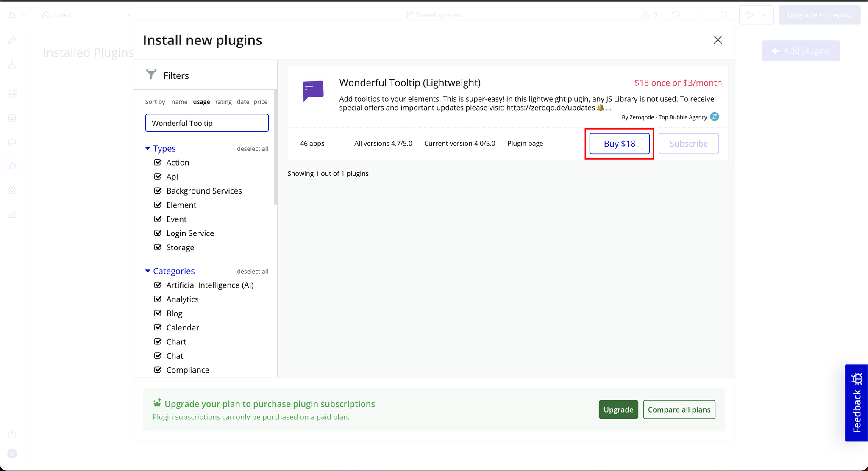Select the Plugins plug icon in sidebar
The width and height of the screenshot is (868, 471).
tap(12, 166)
